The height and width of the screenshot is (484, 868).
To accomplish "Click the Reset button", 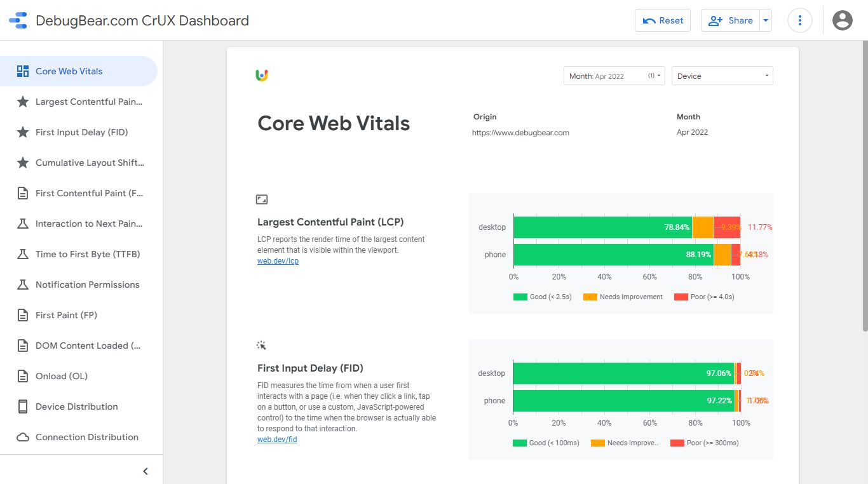I will (x=663, y=20).
